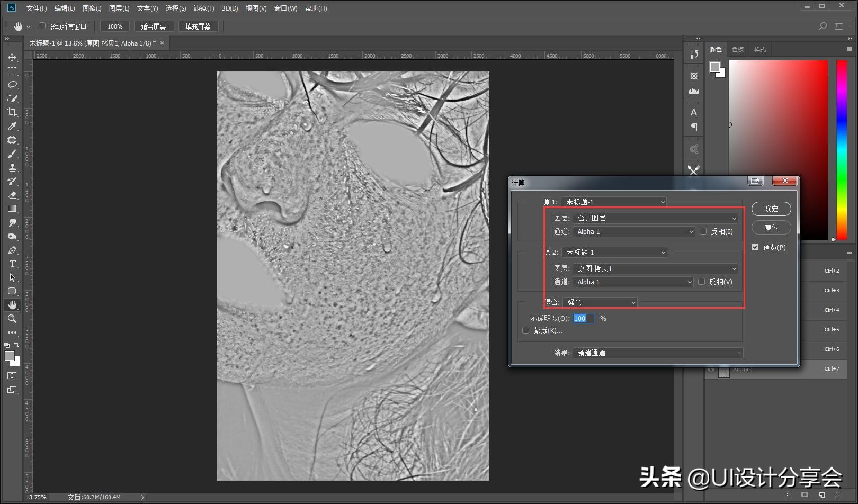Image resolution: width=858 pixels, height=504 pixels.
Task: Select the Eraser tool
Action: click(12, 195)
